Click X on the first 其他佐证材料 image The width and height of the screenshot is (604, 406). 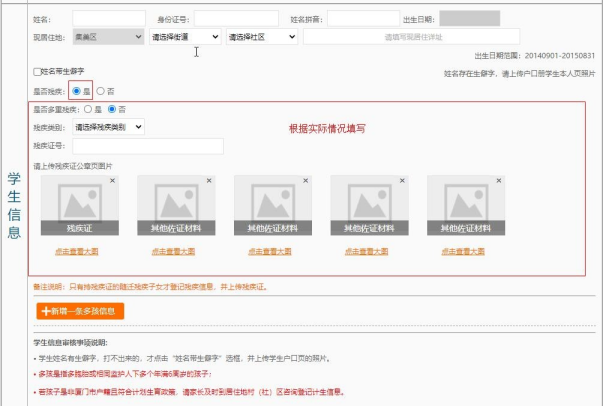point(208,181)
